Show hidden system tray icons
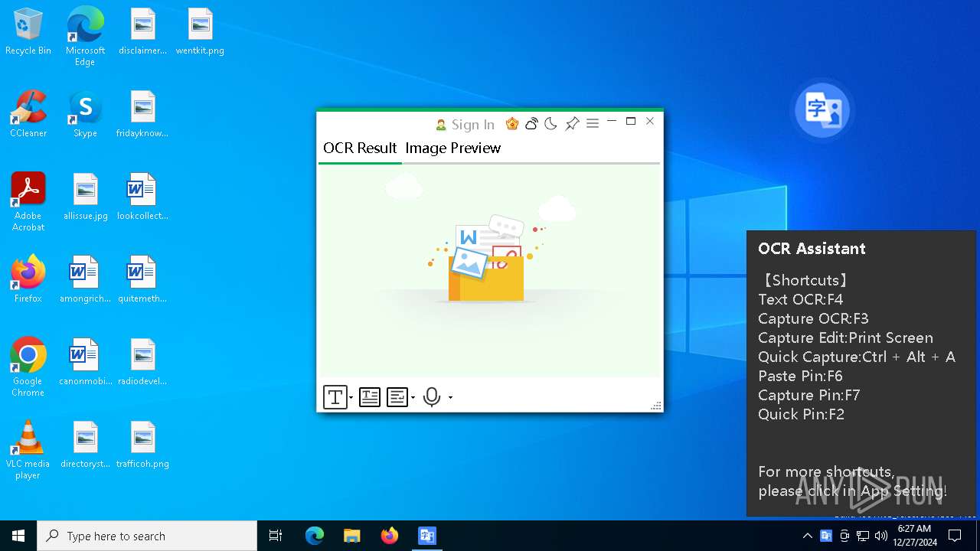This screenshot has width=980, height=551. [x=808, y=536]
